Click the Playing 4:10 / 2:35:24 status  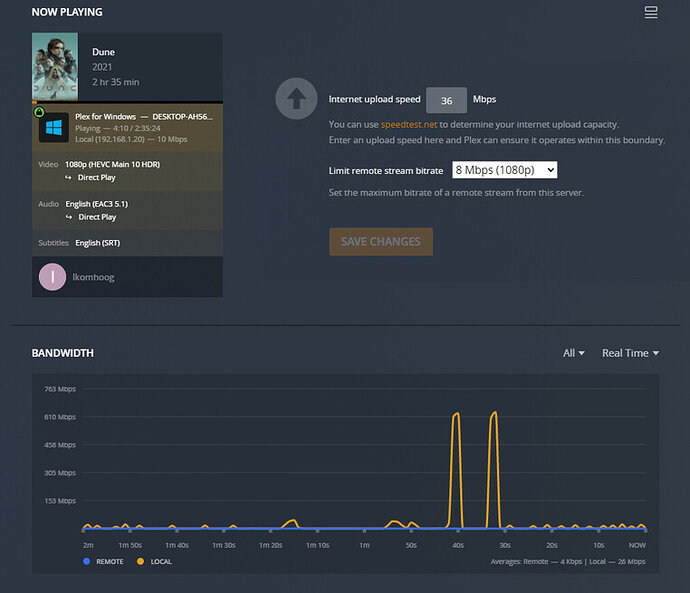(x=117, y=128)
